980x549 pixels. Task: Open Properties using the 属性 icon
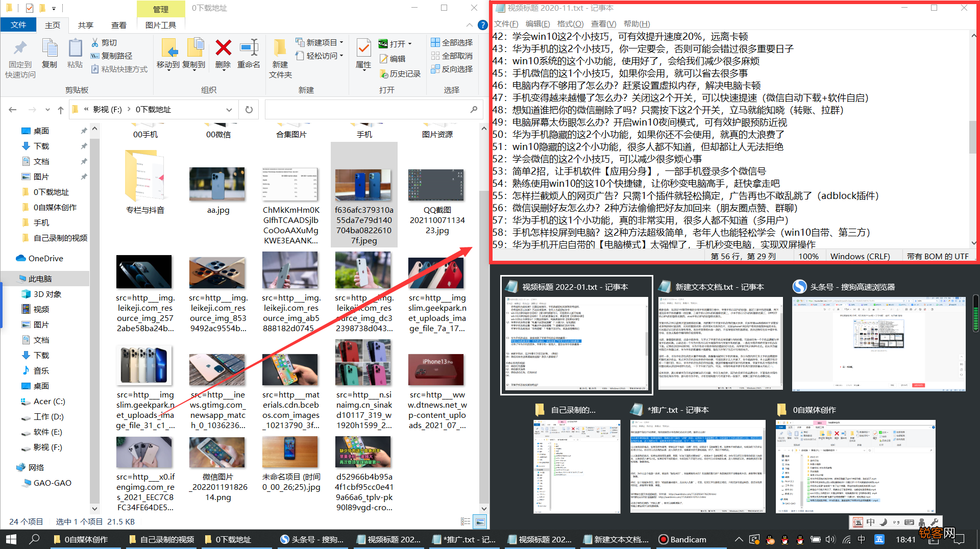coord(363,54)
